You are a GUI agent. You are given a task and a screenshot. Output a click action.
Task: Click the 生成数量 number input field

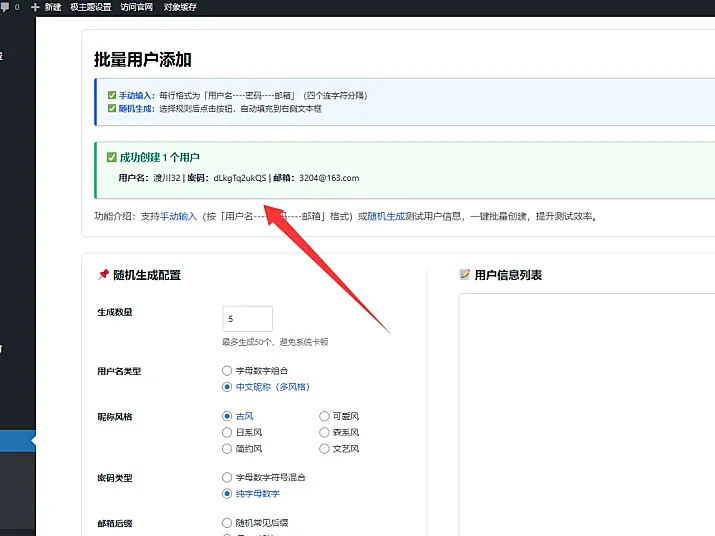tap(248, 318)
